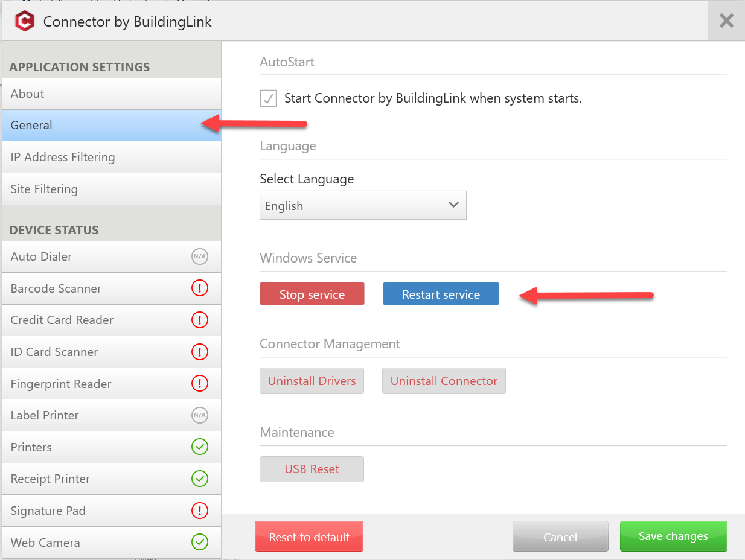Toggle Start Connector when system starts checkbox
The width and height of the screenshot is (745, 560).
pyautogui.click(x=269, y=98)
